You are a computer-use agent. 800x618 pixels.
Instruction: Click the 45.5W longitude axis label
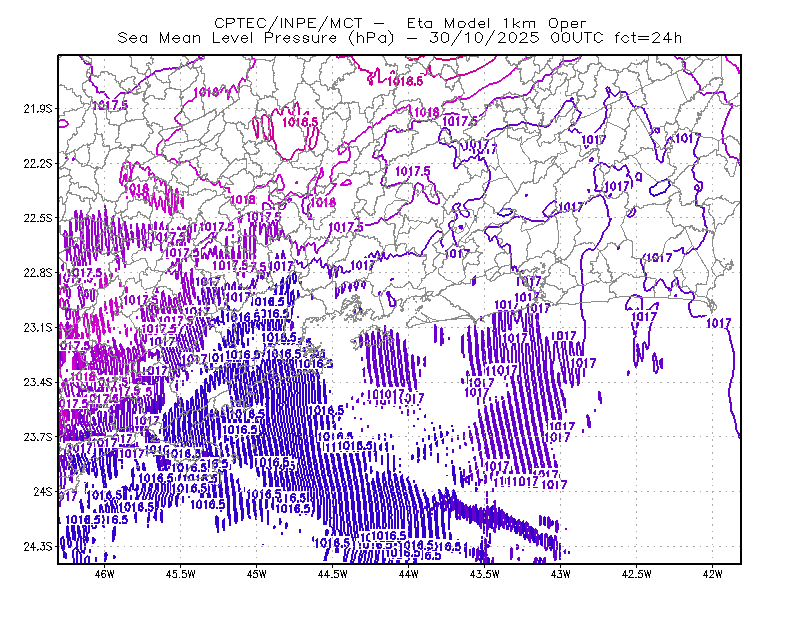click(x=181, y=574)
